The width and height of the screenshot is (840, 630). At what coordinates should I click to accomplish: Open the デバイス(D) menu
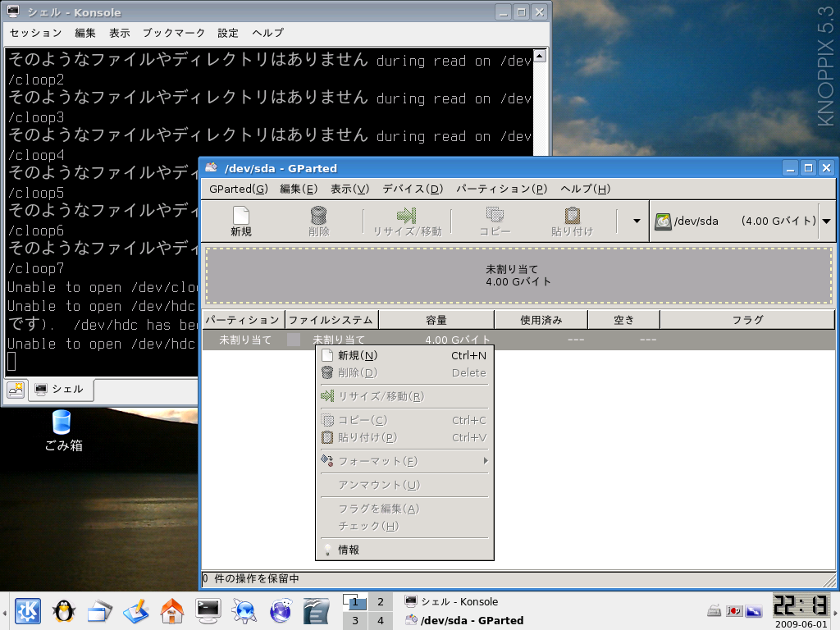click(x=413, y=189)
